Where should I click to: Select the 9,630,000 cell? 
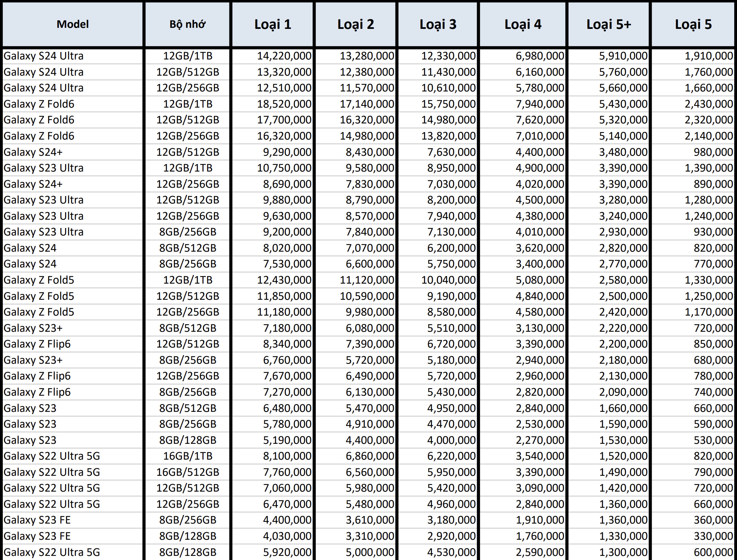pyautogui.click(x=273, y=216)
